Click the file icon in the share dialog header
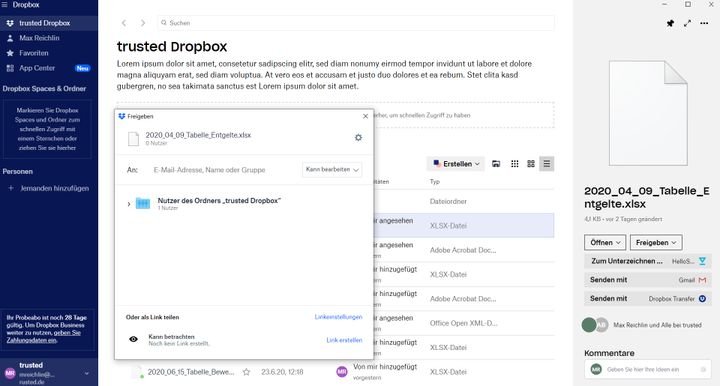Screen dimensions: 720x386 pyautogui.click(x=133, y=138)
